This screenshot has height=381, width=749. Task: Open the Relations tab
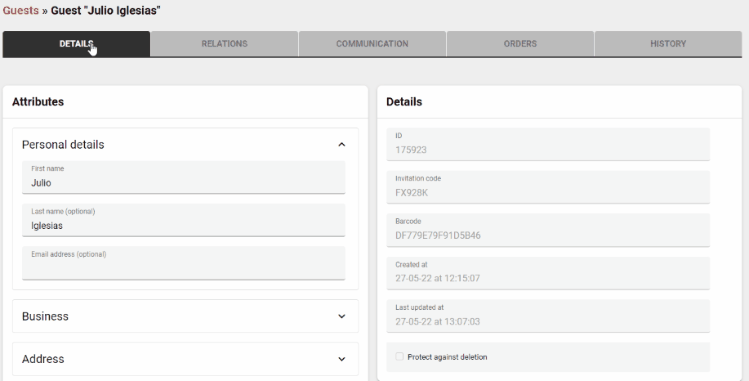coord(224,44)
